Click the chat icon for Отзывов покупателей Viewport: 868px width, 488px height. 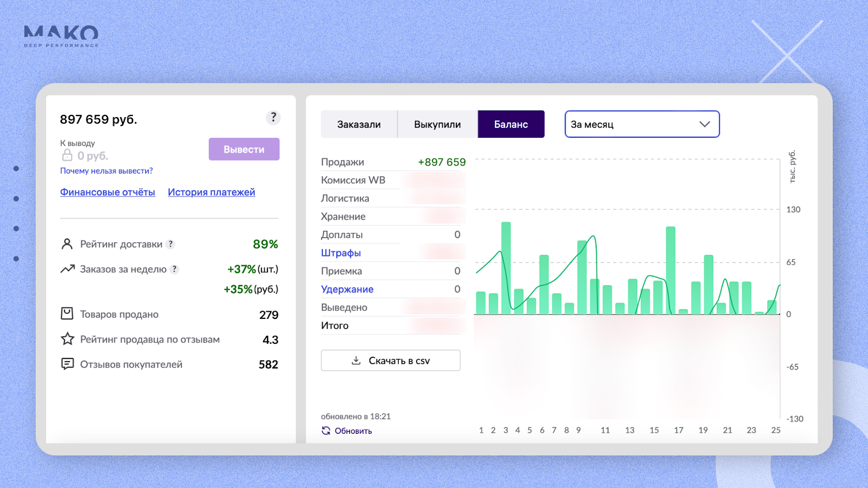click(67, 364)
